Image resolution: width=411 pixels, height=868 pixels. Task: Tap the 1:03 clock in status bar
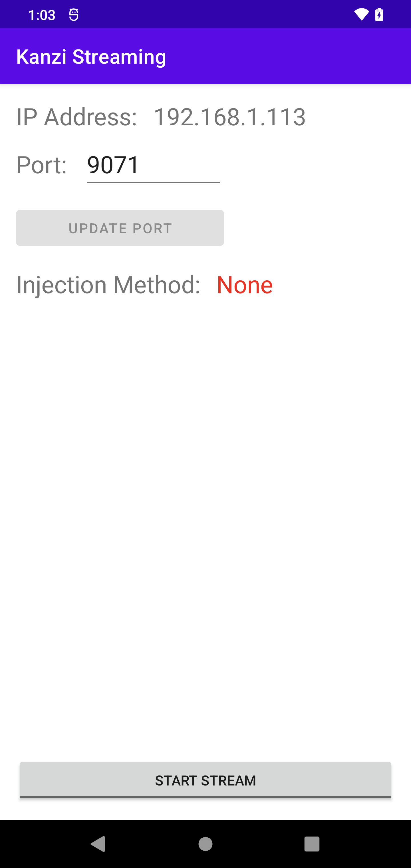42,15
